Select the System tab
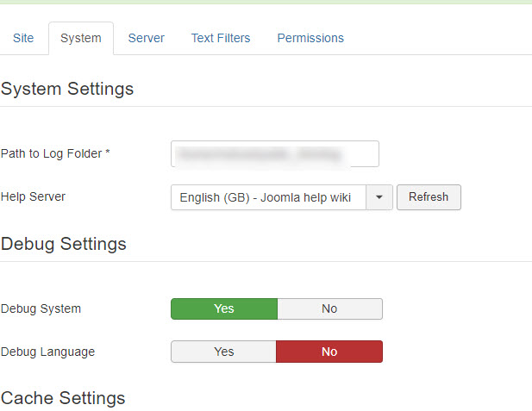 [x=81, y=38]
